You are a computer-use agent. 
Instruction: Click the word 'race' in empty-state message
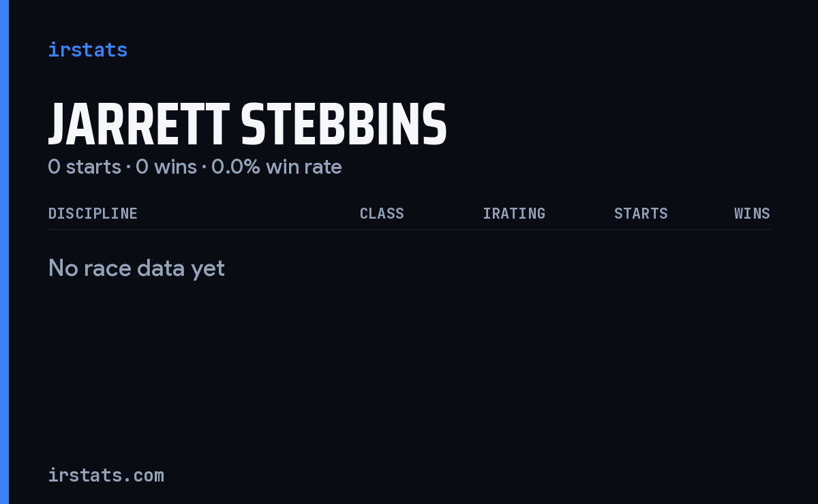pyautogui.click(x=110, y=268)
